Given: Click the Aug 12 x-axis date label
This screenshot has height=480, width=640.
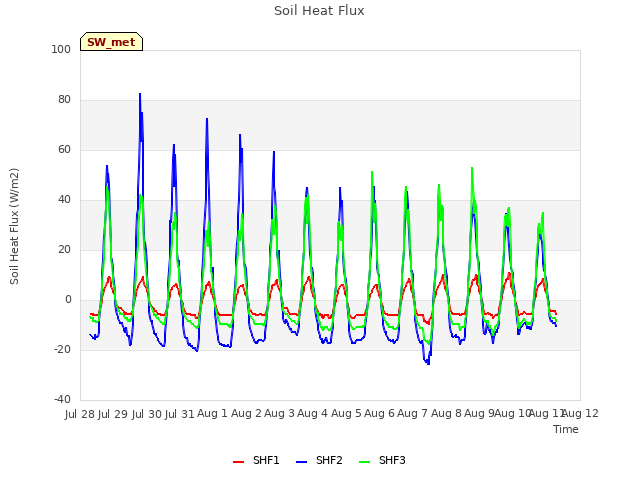Looking at the screenshot, I should (x=580, y=414).
